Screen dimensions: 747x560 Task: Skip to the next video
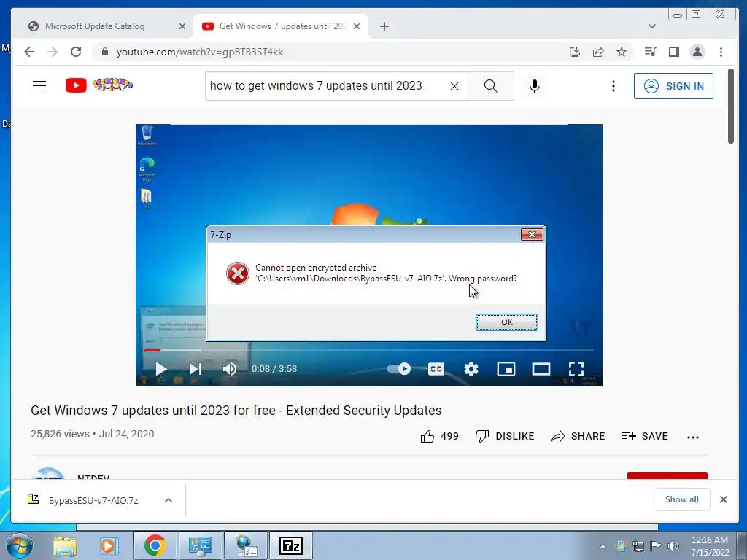(196, 368)
